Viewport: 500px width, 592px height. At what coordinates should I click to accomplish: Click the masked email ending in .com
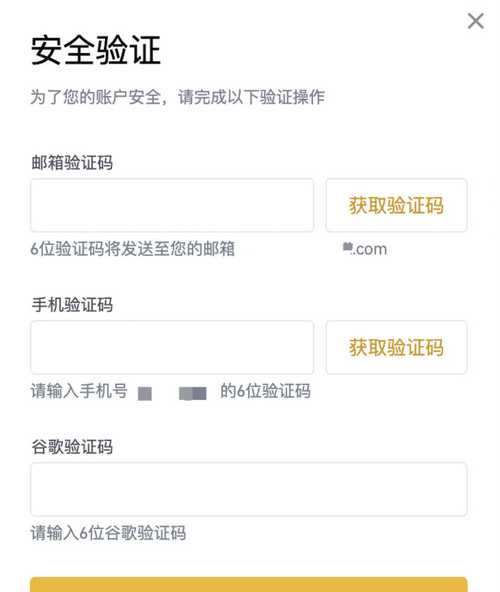point(365,249)
